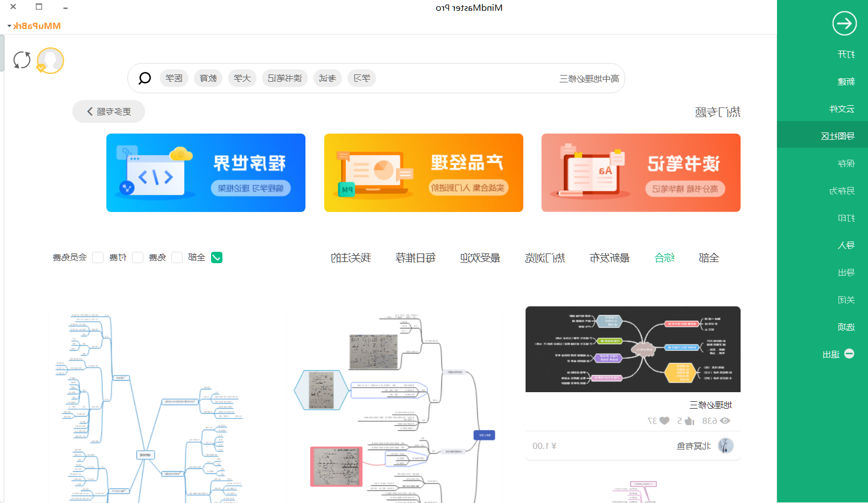Click the 北冥有鱼 author name
The image size is (868, 503).
(694, 446)
